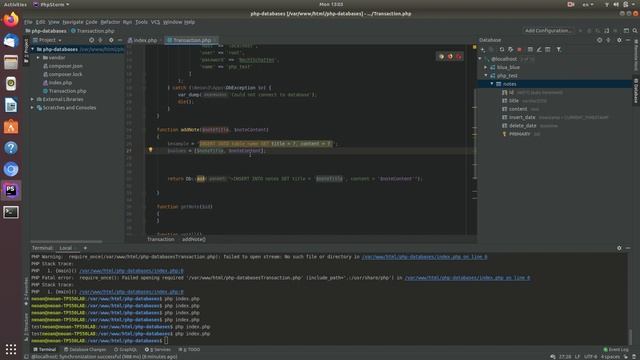
Task: Click the add data source plus icon in Database panel
Action: 483,49
